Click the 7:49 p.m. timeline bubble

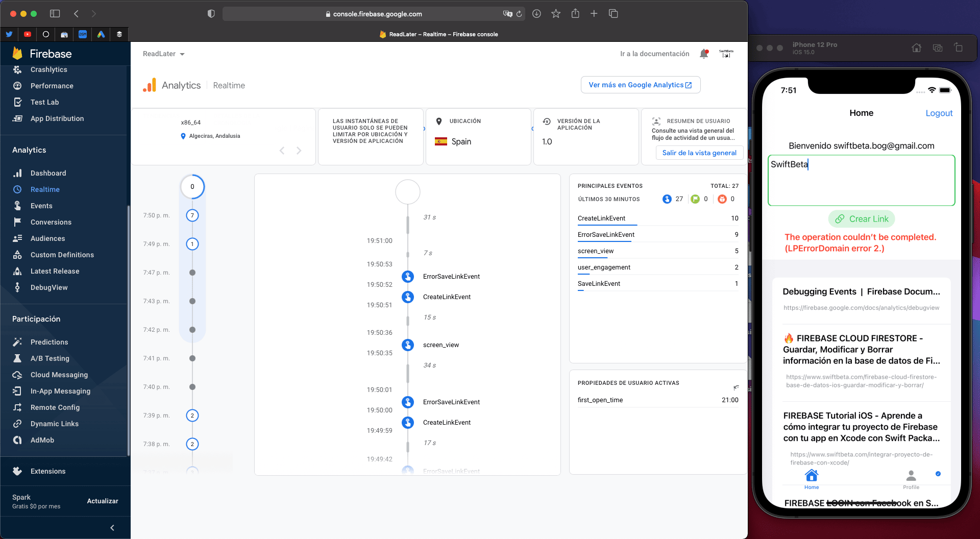192,244
